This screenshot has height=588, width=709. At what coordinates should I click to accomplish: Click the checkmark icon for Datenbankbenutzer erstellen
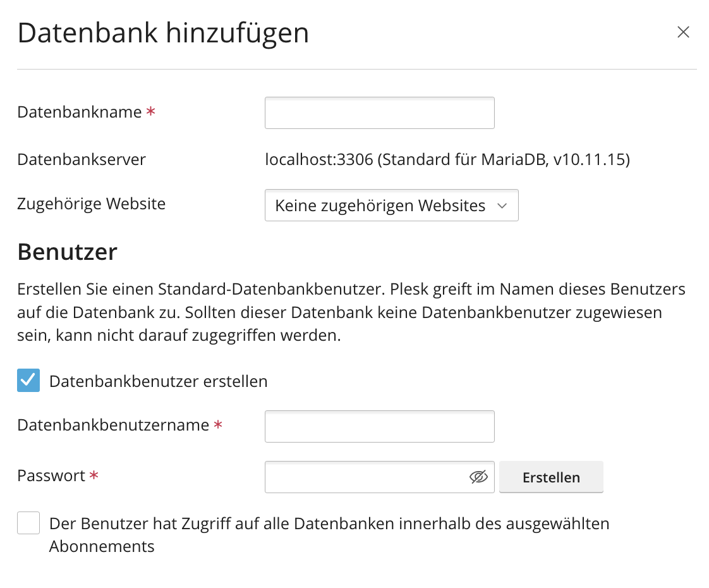tap(28, 381)
